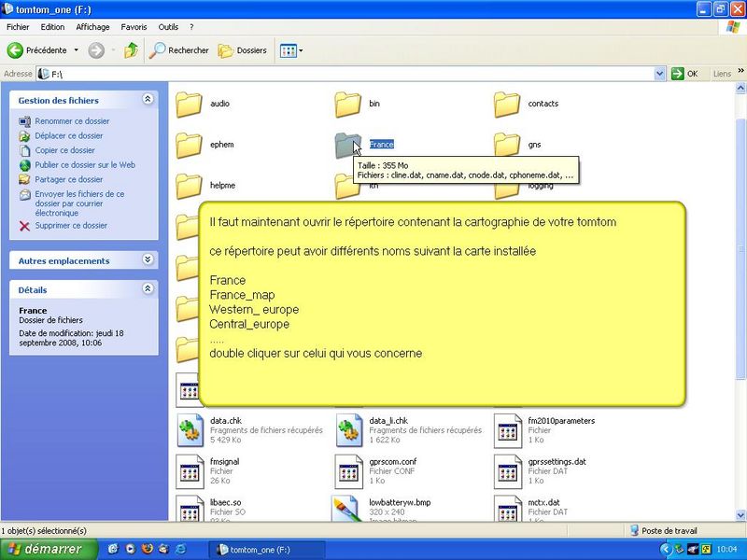Select the lowbatteryw.bmp image icon
747x560 pixels.
click(345, 509)
